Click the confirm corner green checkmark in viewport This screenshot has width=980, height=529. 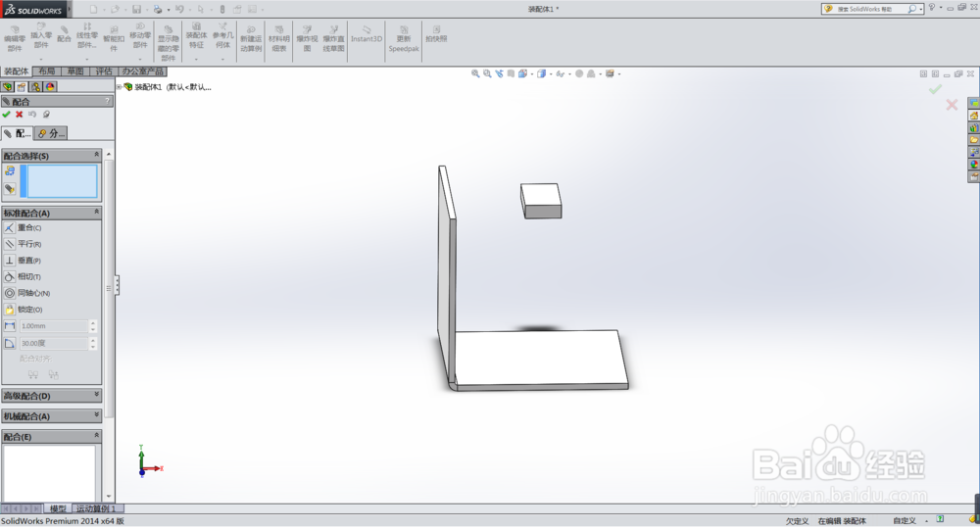click(935, 90)
